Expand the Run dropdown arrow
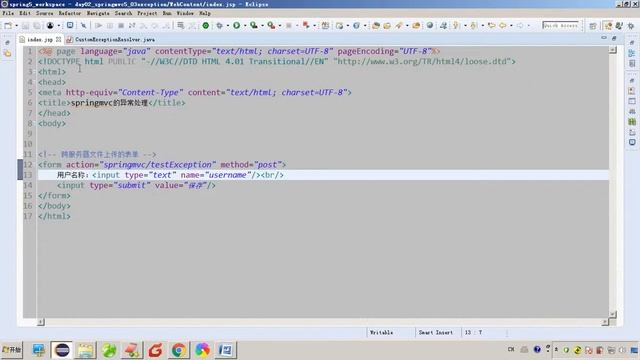Image resolution: width=640 pixels, height=360 pixels. [x=245, y=26]
